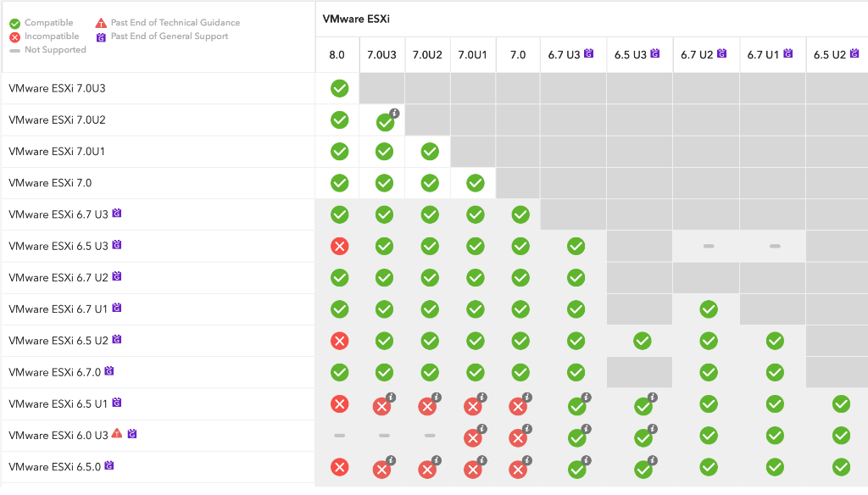Screen dimensions: 868x495
Task: Select the VMware ESXi 6.0 U3 row label
Action: 58,435
